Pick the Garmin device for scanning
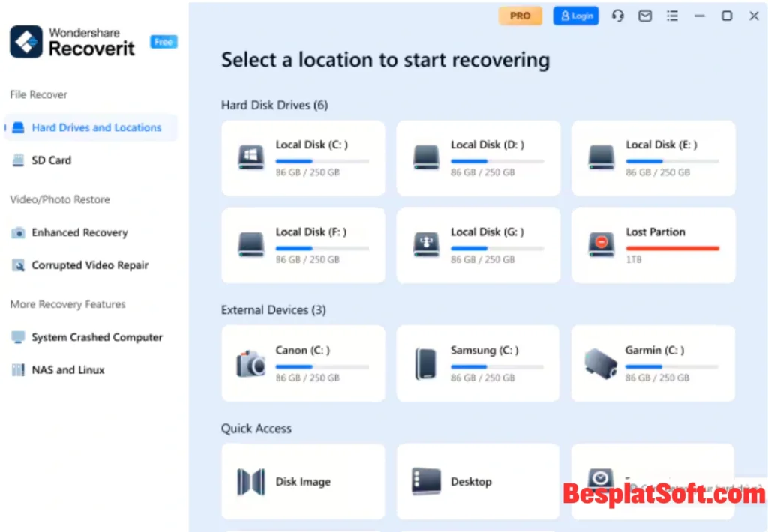Viewport: 768px width, 532px height. 652,363
